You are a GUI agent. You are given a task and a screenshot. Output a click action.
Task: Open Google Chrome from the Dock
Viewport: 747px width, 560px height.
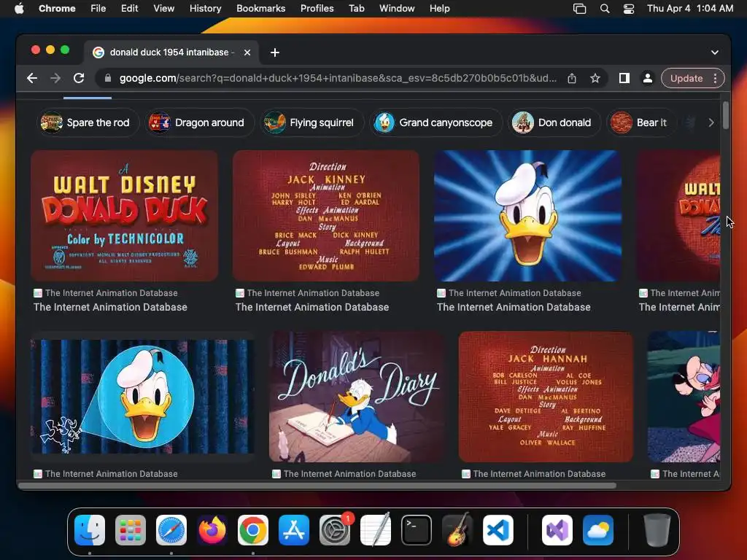tap(253, 530)
